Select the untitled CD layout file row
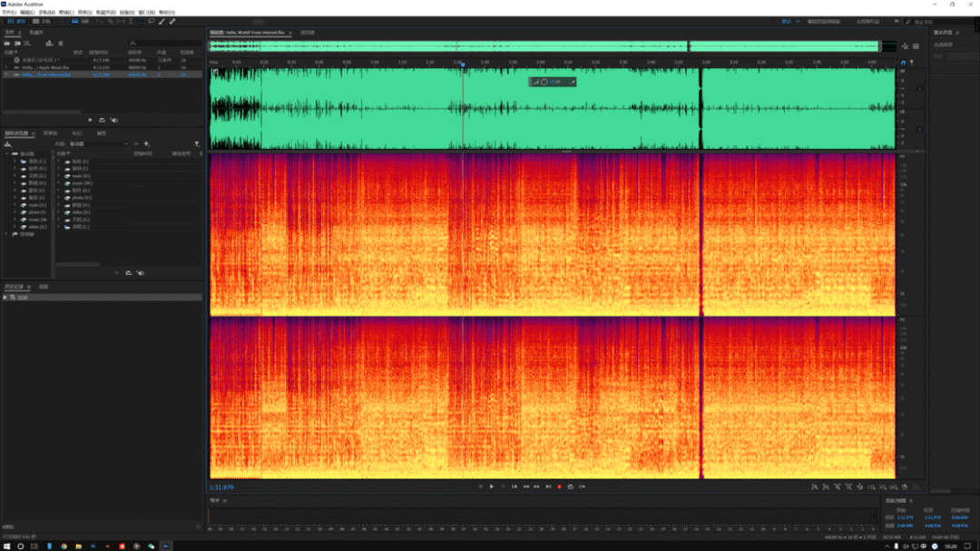The width and height of the screenshot is (980, 551). 103,60
